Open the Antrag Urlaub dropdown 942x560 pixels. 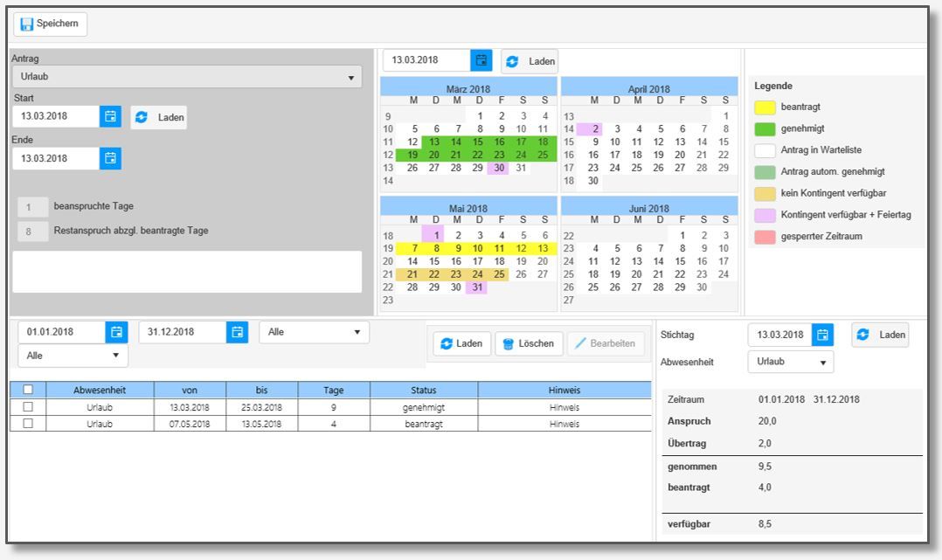[x=187, y=77]
